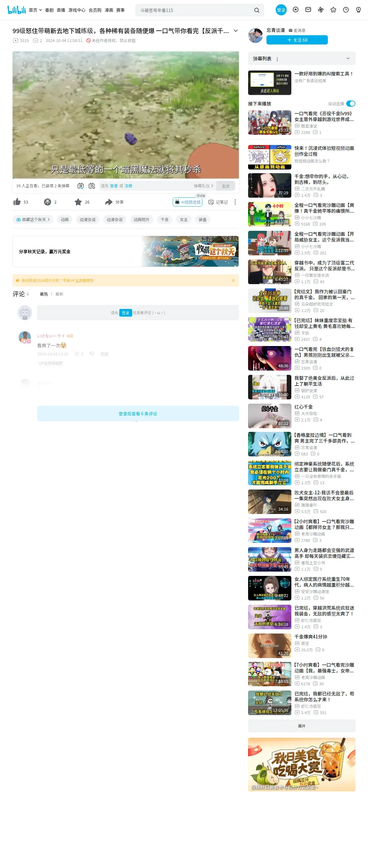Viewport: 368px width, 868px height.
Task: Give coins using the coin icon
Action: [x=48, y=202]
